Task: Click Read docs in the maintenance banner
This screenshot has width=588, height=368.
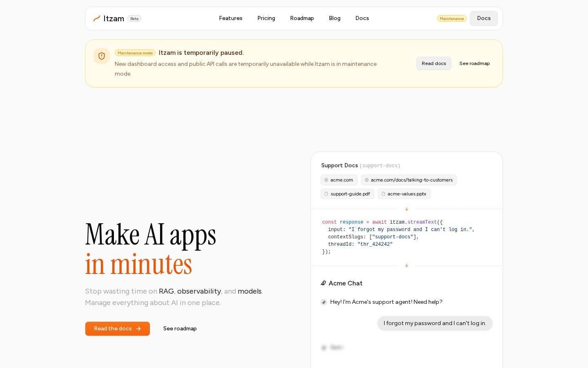Action: 434,63
